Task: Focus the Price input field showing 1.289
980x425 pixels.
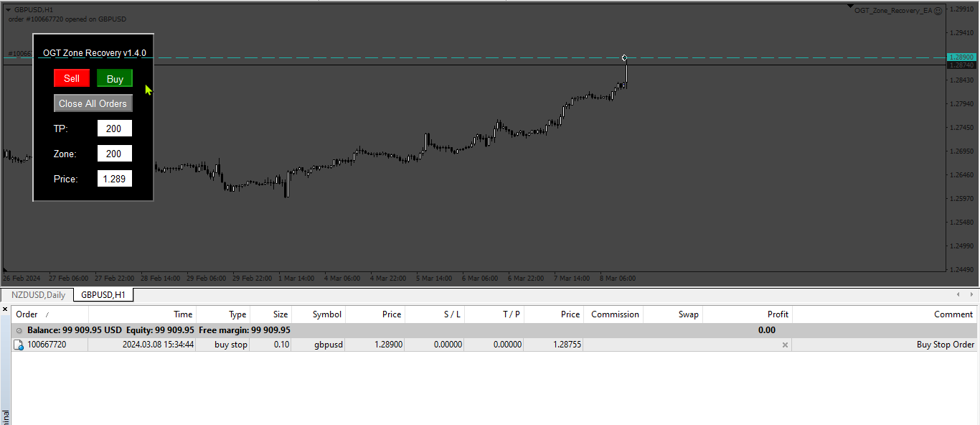Action: [x=115, y=179]
